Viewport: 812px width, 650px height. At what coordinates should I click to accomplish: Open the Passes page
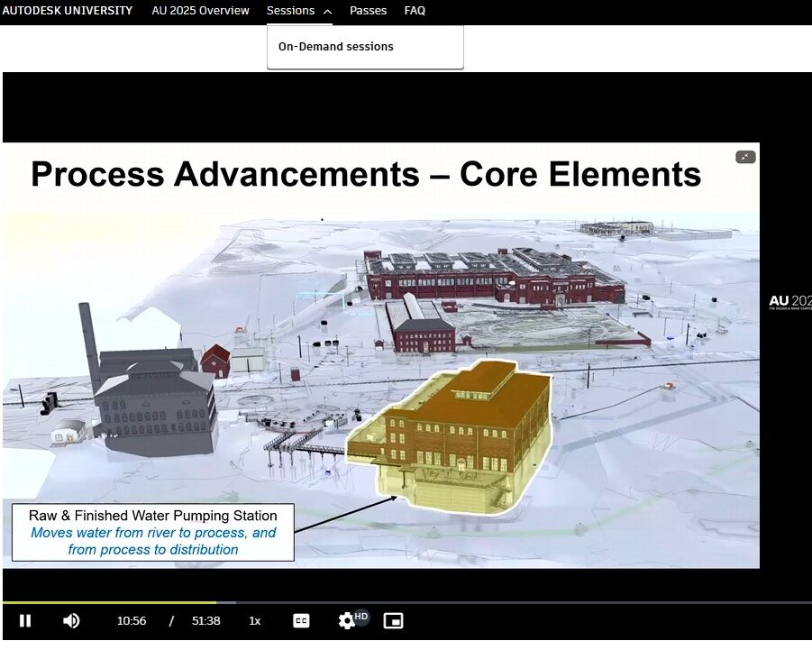click(368, 11)
